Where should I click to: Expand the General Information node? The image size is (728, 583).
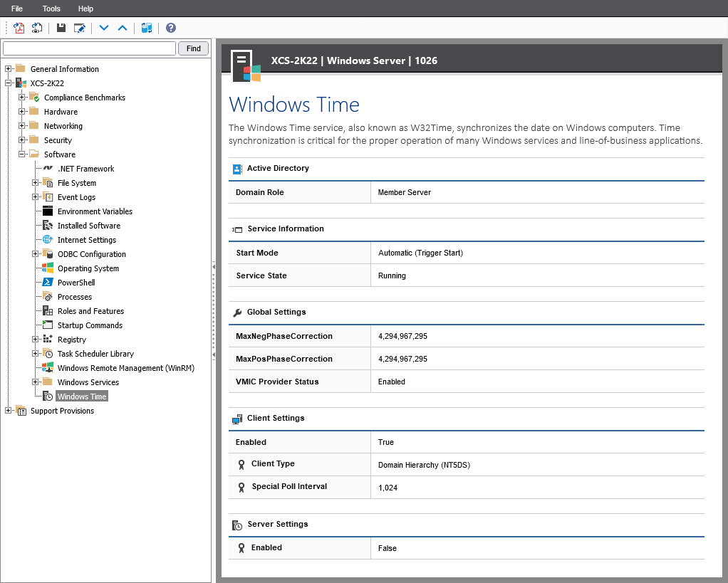(8, 68)
